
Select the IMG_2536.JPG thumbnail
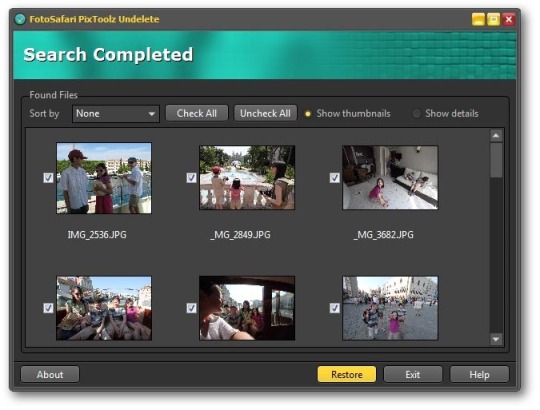[104, 178]
